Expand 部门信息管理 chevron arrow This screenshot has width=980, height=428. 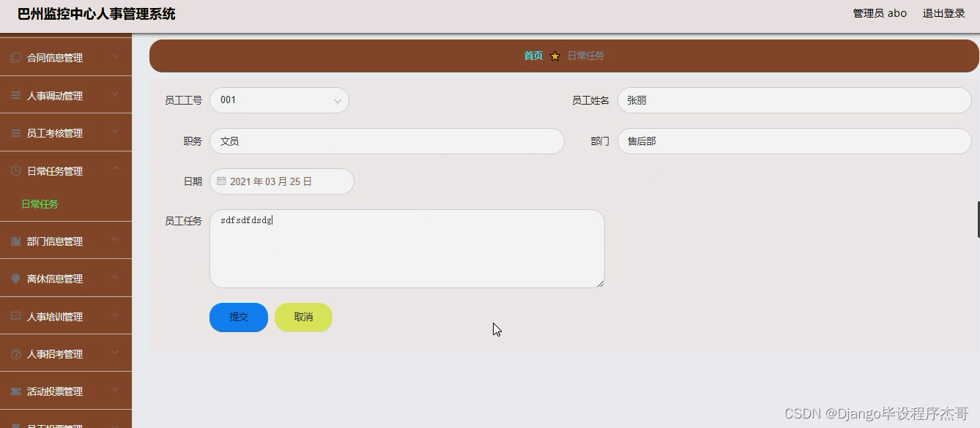click(x=115, y=240)
